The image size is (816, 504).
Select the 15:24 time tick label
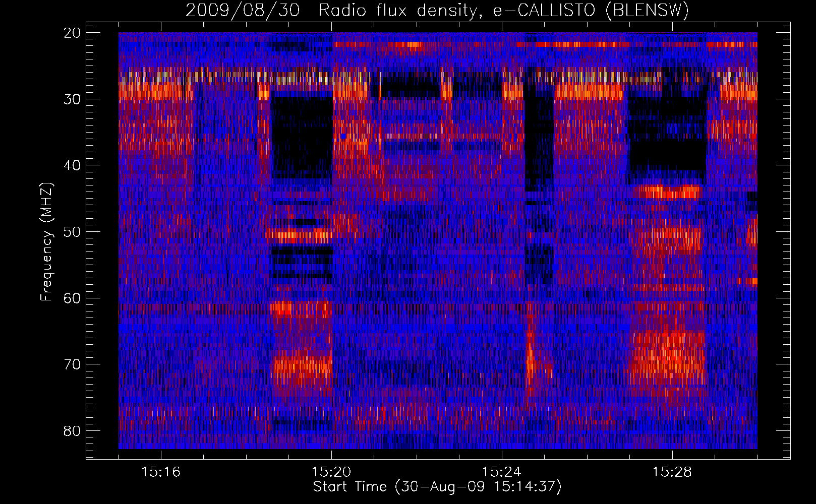pyautogui.click(x=502, y=472)
